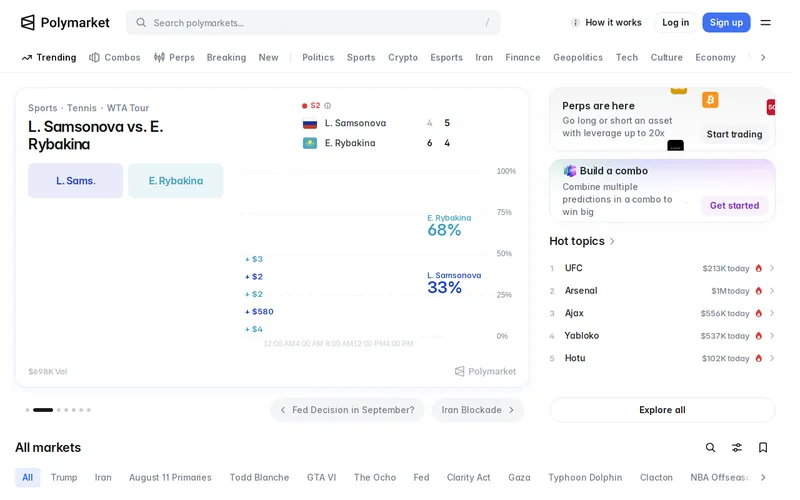
Task: Select the E. Rybakina outcome button
Action: coord(176,181)
